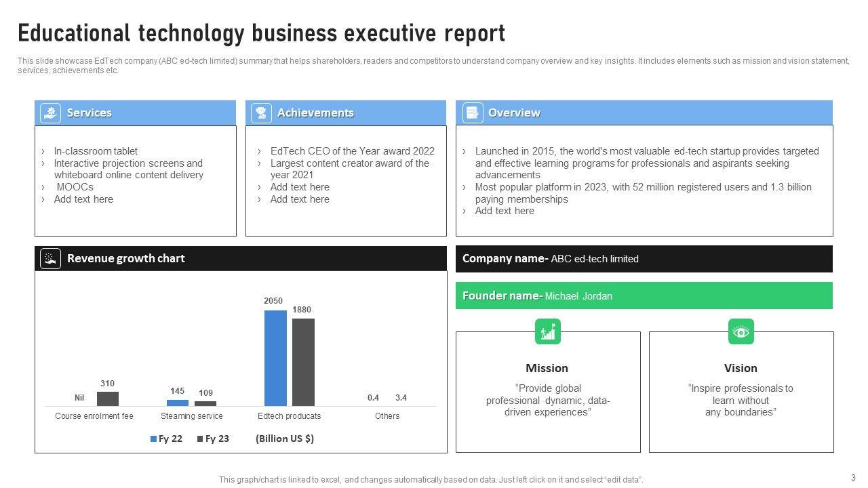Click the blue 145 Steaming service bar
This screenshot has height=488, width=868.
[x=178, y=403]
